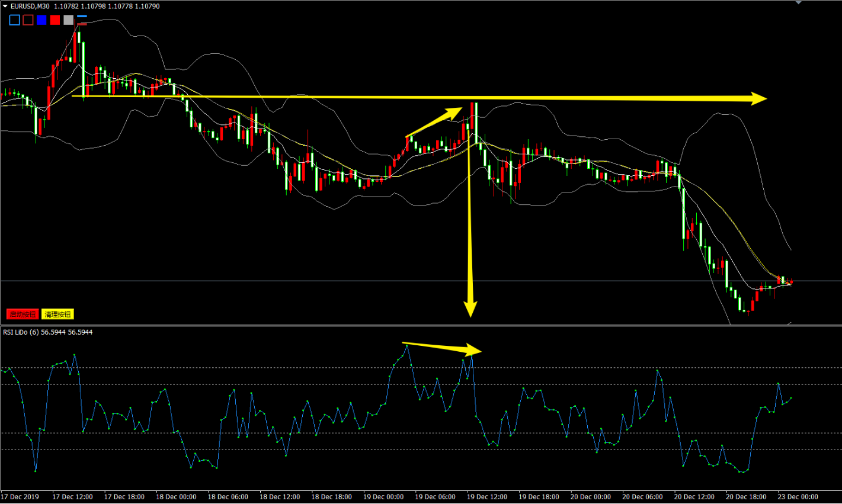Click the blue outlined square icon
The height and width of the screenshot is (504, 842).
click(x=14, y=20)
